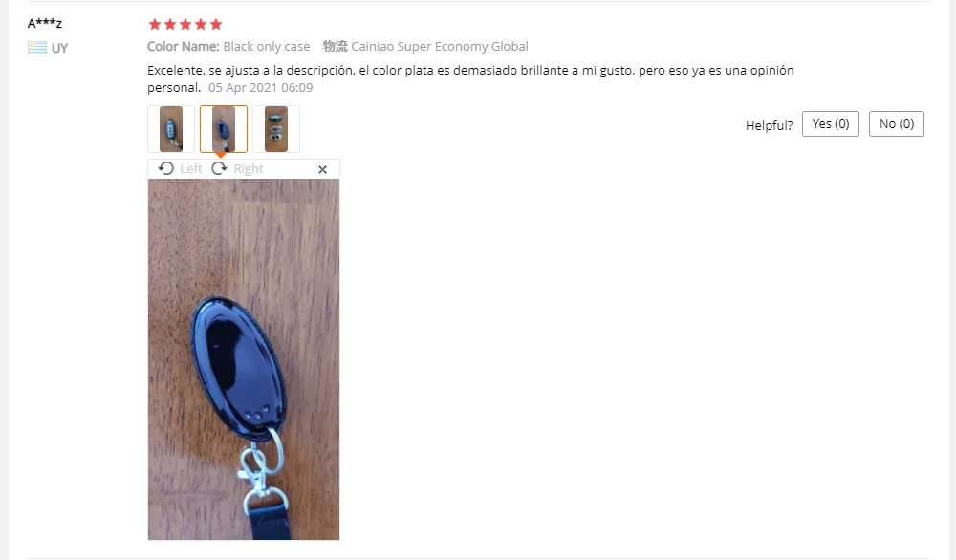The height and width of the screenshot is (560, 956).
Task: Vote No (0) on review helpfulness
Action: tap(897, 123)
